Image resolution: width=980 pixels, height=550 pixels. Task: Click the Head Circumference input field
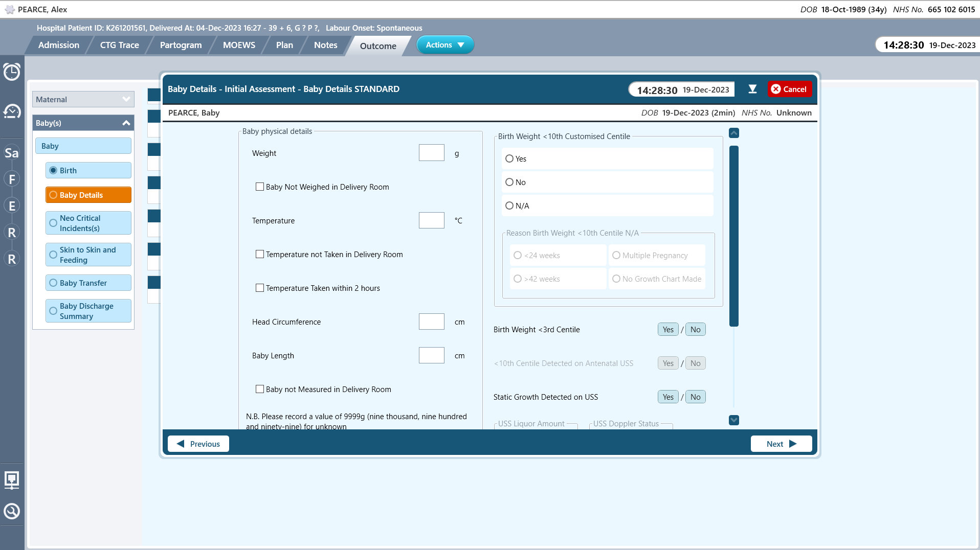(x=432, y=322)
